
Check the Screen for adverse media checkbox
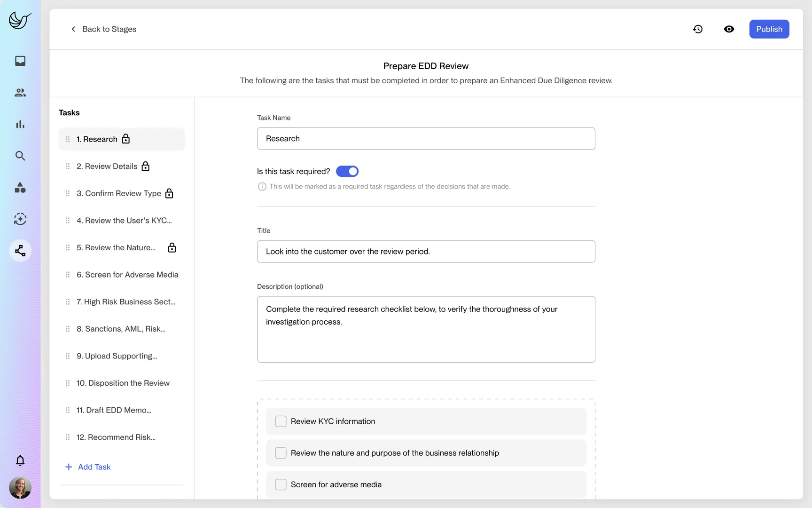[x=281, y=484]
